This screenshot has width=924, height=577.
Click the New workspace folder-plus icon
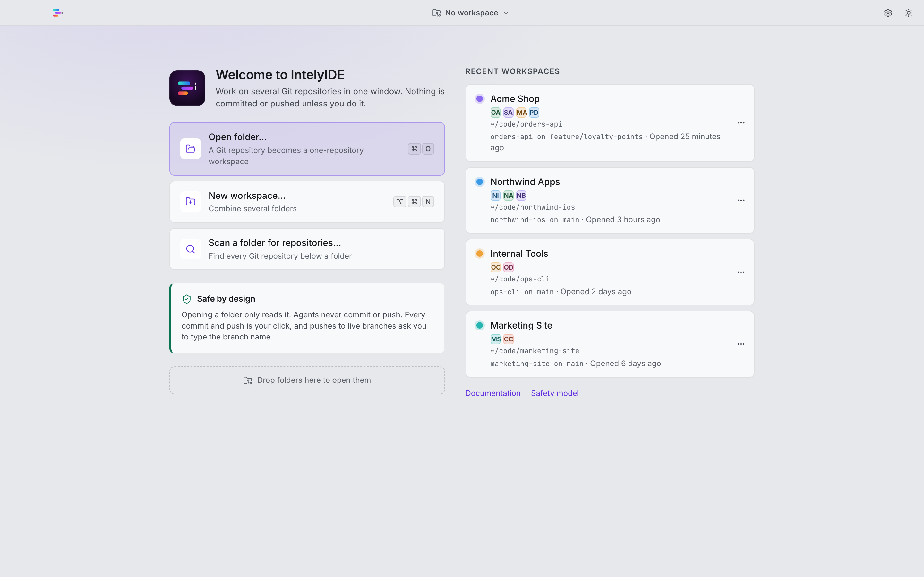click(x=191, y=202)
